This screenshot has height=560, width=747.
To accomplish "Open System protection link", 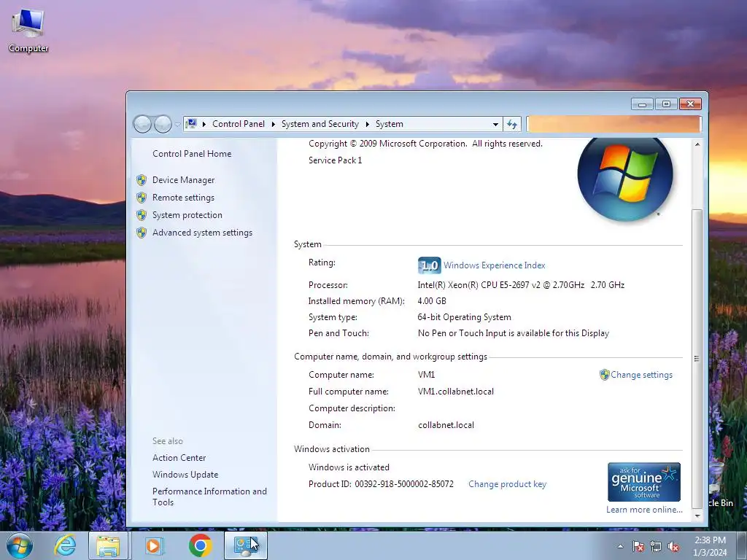I will click(x=187, y=215).
